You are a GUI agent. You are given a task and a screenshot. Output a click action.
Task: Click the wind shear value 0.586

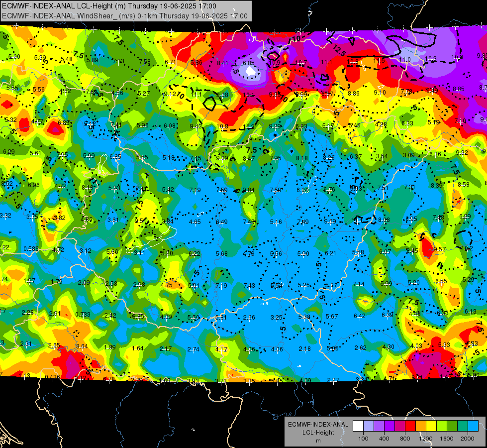[x=31, y=249]
